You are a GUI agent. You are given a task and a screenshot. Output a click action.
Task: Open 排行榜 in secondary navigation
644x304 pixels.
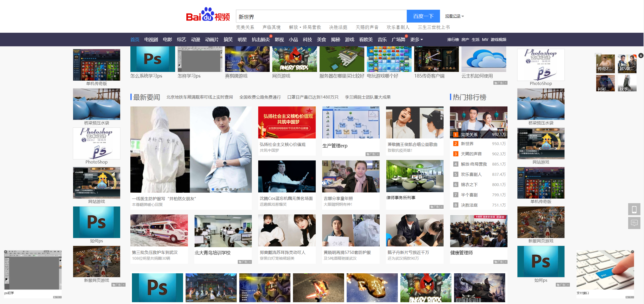click(x=453, y=39)
